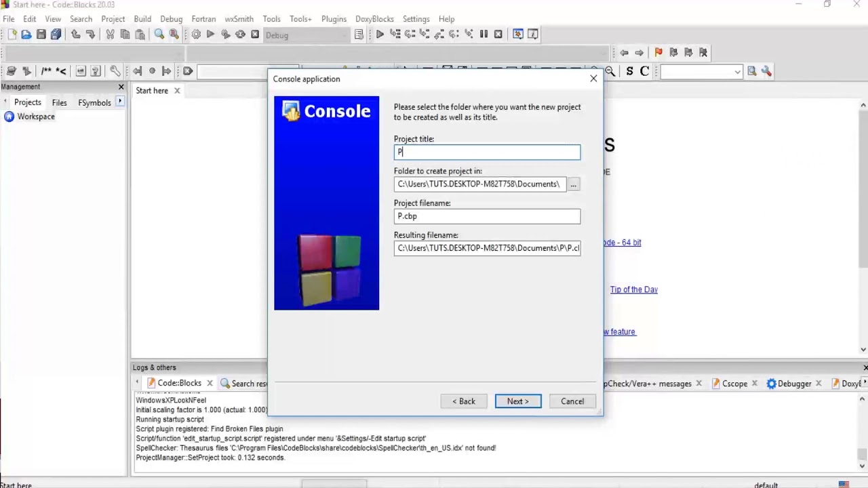Screen dimensions: 868x488
Task: Click the Rebuild icon
Action: point(240,35)
